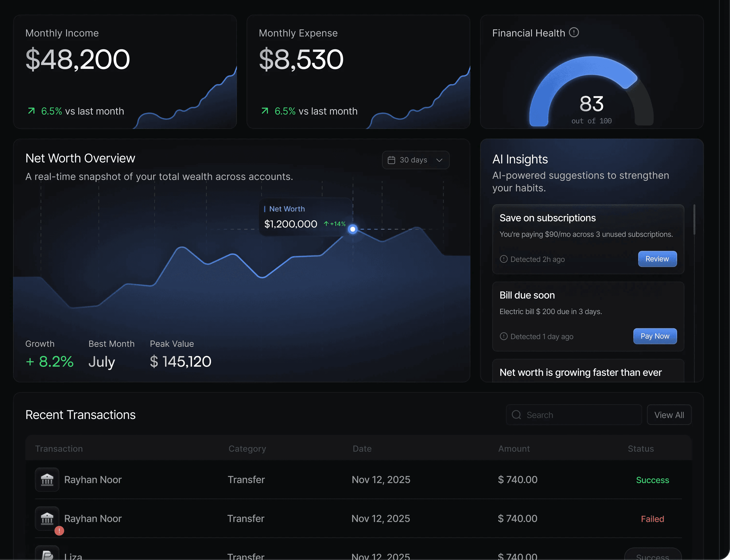The width and height of the screenshot is (730, 560).
Task: Click the search magnifier icon in transactions
Action: point(516,415)
